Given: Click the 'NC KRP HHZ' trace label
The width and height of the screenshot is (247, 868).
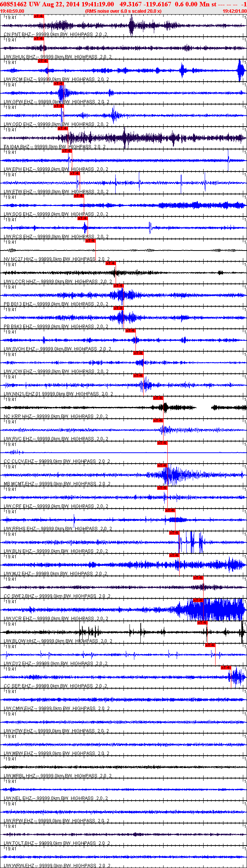Looking at the screenshot, I should click(x=18, y=416).
